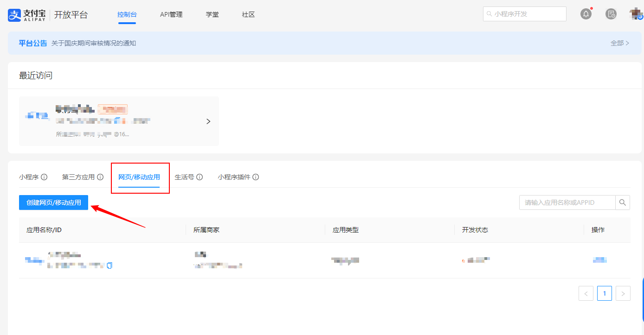Show info tooltip for 小程序插件

256,177
